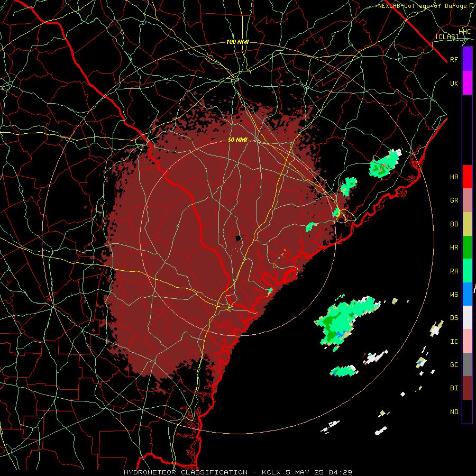This screenshot has width=476, height=476.
Task: Click the DS legend label
Action: [x=454, y=318]
